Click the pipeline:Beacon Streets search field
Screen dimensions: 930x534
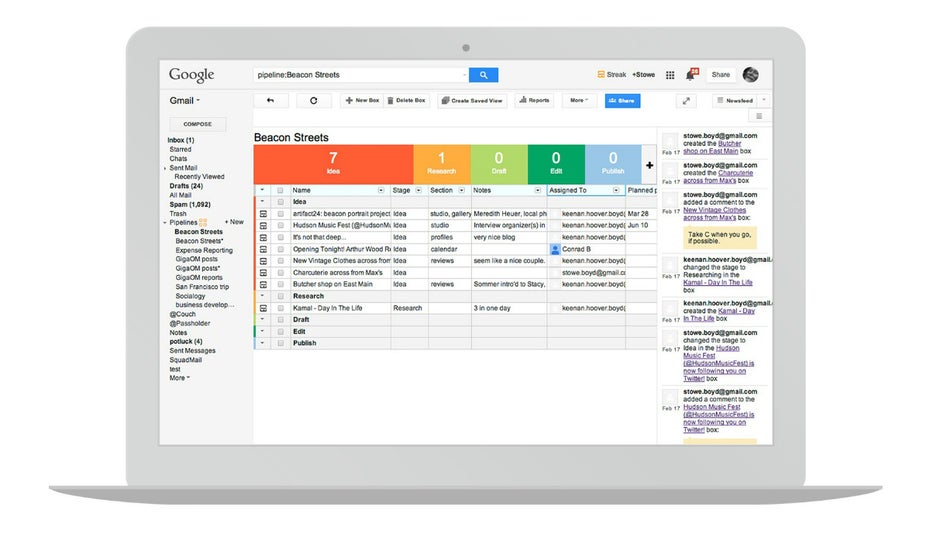[x=361, y=75]
